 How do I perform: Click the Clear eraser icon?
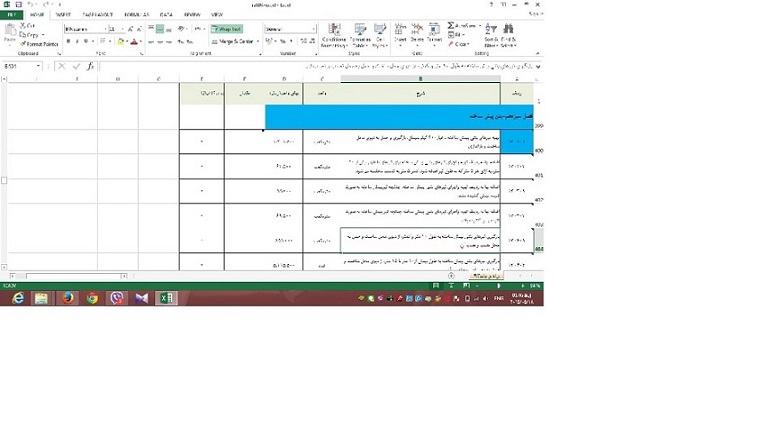click(x=451, y=44)
